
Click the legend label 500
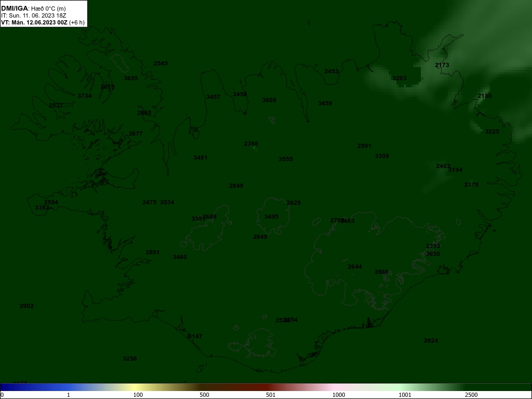coord(205,395)
